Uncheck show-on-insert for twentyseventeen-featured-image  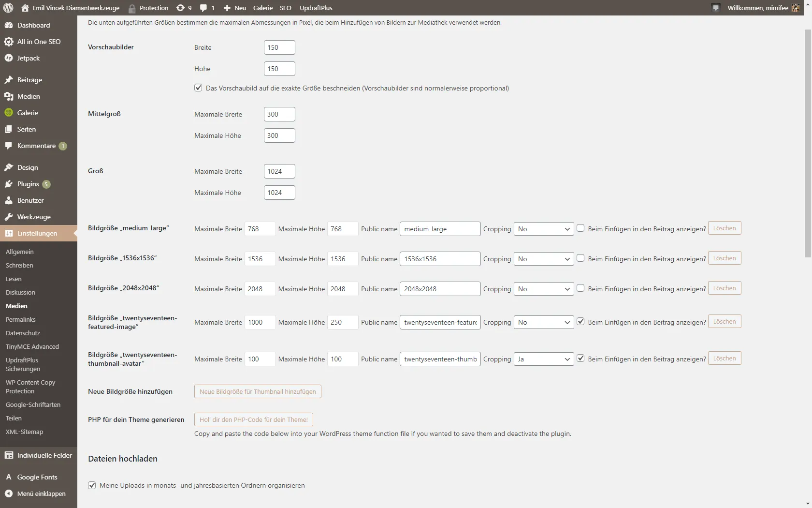(580, 321)
